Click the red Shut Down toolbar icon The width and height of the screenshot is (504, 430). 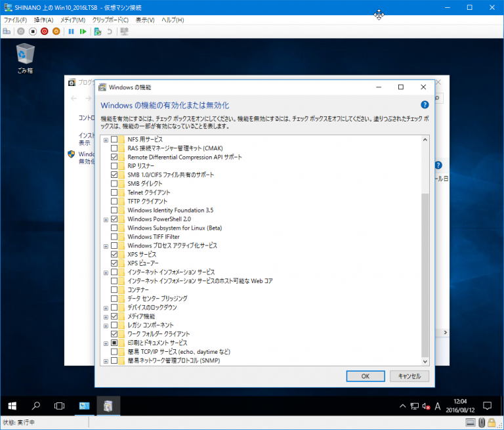45,32
